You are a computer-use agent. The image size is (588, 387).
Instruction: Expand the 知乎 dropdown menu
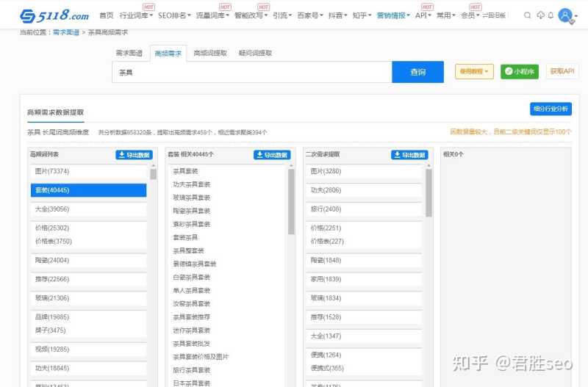362,15
